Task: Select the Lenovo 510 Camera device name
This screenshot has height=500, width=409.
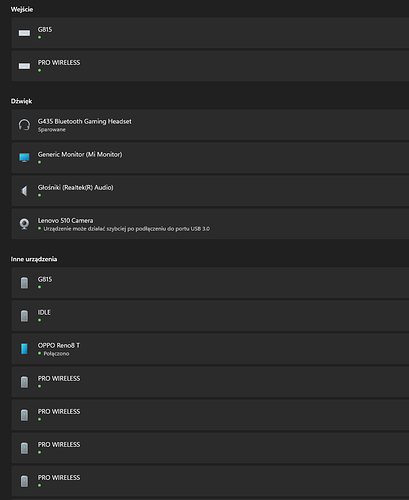Action: (65, 220)
